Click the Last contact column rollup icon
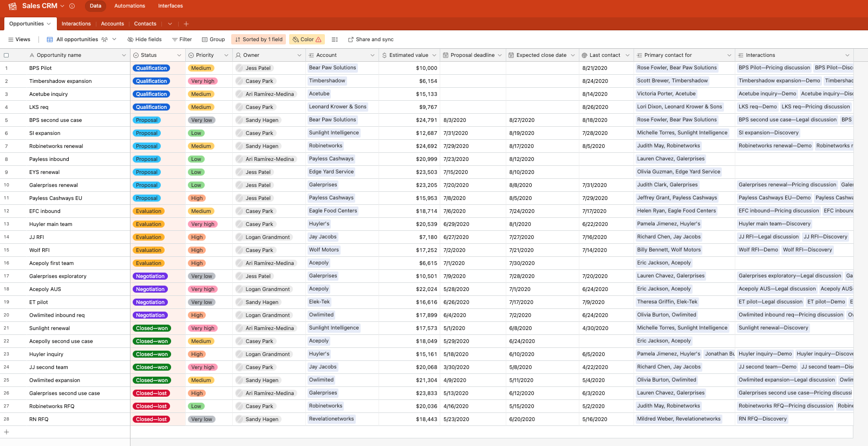The width and height of the screenshot is (868, 446). pos(584,55)
